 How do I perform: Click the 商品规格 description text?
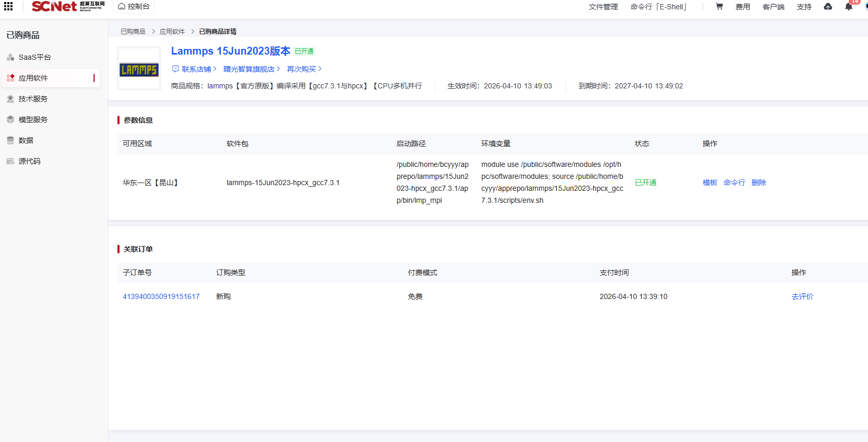(x=296, y=86)
